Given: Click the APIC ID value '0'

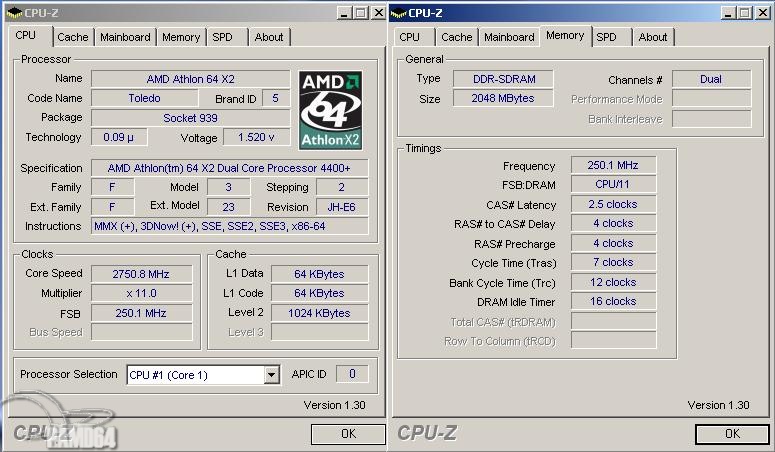Looking at the screenshot, I should [x=352, y=374].
